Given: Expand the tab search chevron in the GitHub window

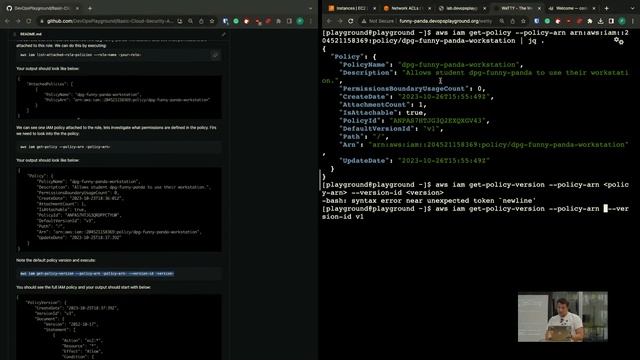Looking at the screenshot, I should pos(311,8).
